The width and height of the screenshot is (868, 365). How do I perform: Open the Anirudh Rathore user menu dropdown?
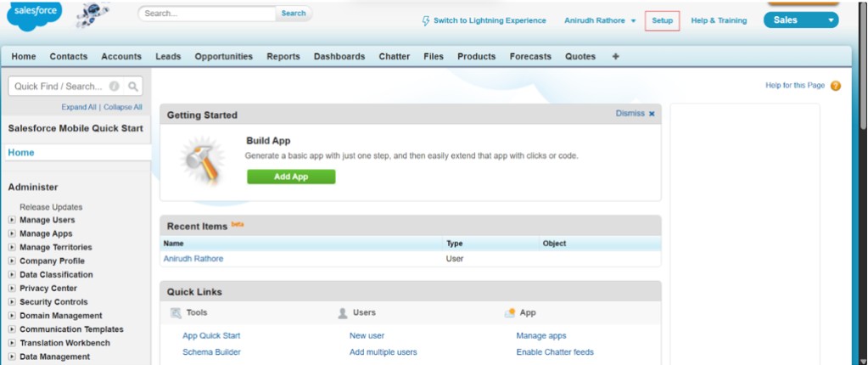[x=633, y=20]
